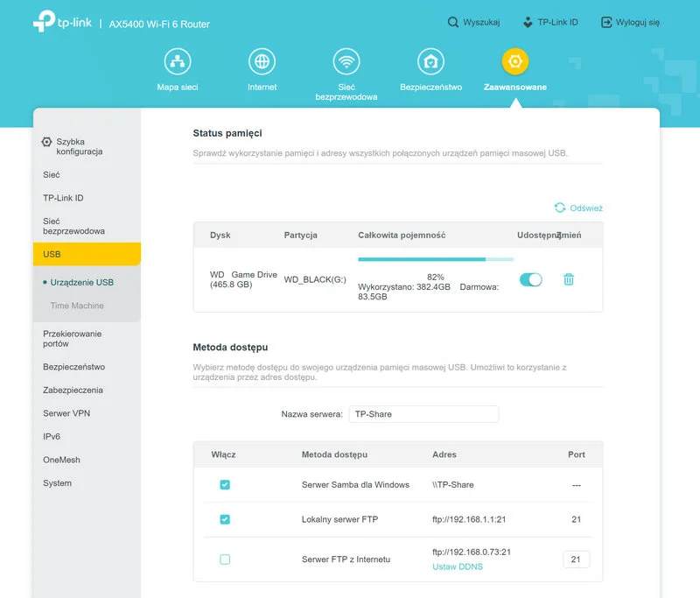Open Time Machine in sidebar submenu
This screenshot has height=598, width=700.
[x=77, y=306]
